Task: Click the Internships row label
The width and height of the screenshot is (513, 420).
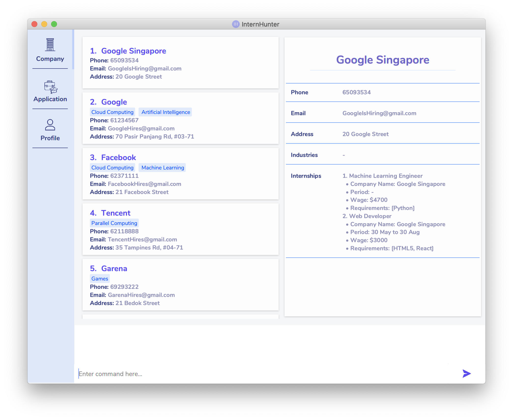Action: (306, 176)
